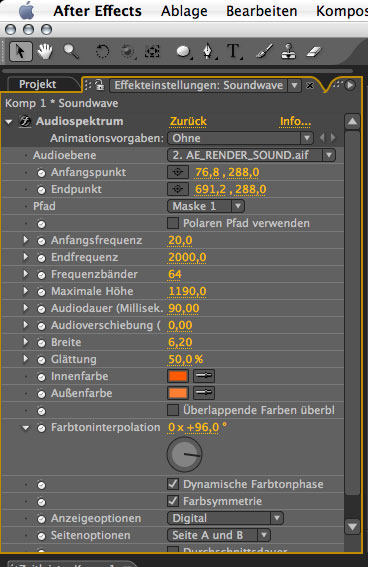Expand the Frequenzbänder property
The height and width of the screenshot is (567, 368).
click(x=25, y=273)
